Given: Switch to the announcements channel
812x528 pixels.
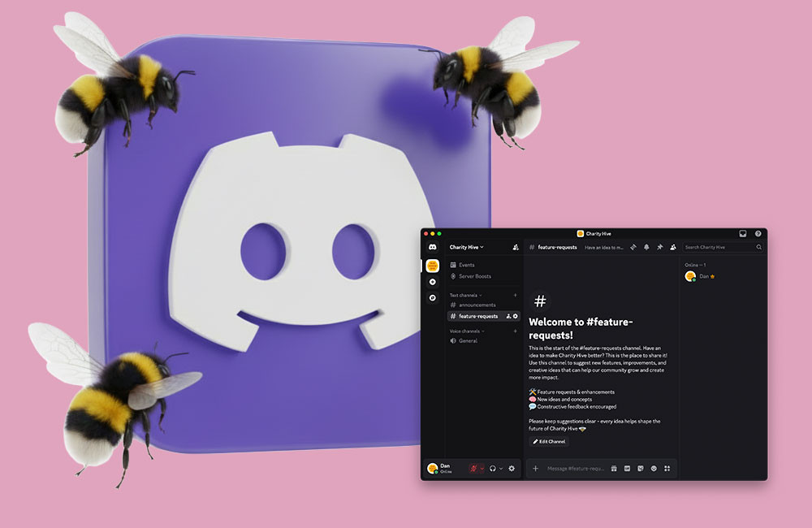Looking at the screenshot, I should 477,305.
